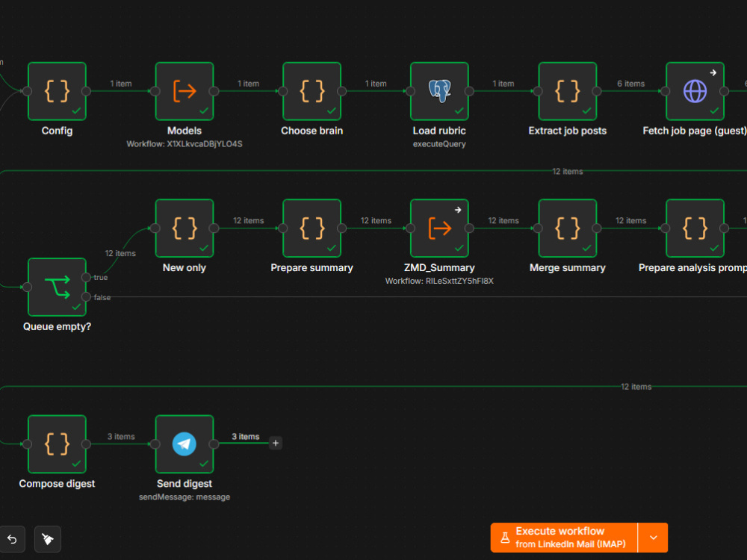The width and height of the screenshot is (747, 560).
Task: Click the '3 items' label after Send digest
Action: [x=245, y=437]
